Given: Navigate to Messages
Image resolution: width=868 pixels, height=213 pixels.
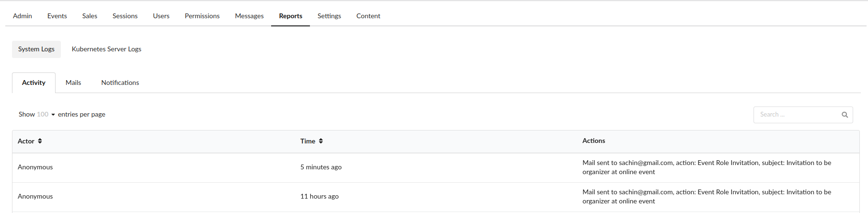Looking at the screenshot, I should point(249,16).
